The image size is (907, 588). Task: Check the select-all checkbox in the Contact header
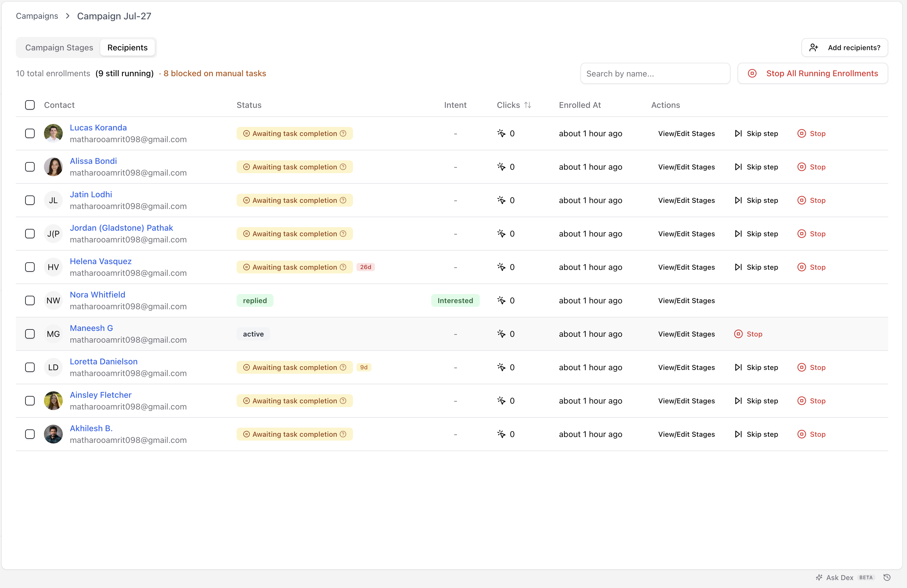30,105
